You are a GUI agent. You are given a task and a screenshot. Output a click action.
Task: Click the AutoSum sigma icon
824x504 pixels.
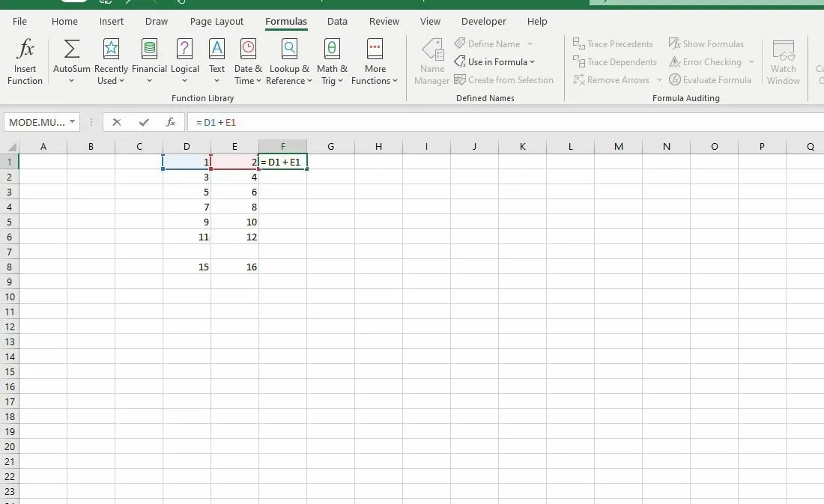tap(71, 49)
